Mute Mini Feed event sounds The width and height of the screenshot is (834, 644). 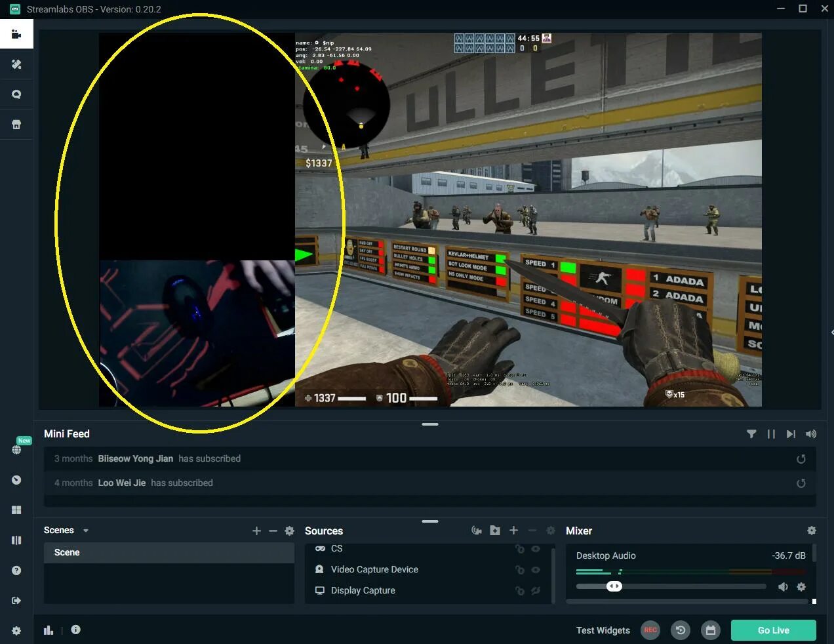pyautogui.click(x=811, y=434)
